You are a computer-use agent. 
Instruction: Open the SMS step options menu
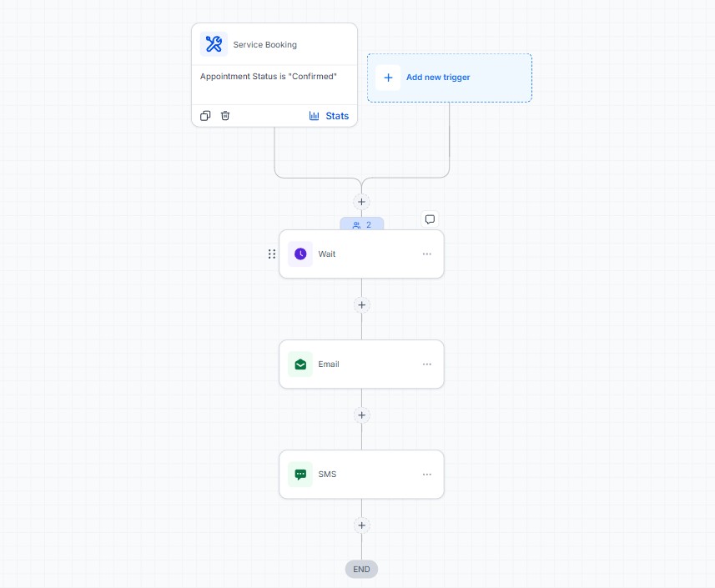[427, 475]
